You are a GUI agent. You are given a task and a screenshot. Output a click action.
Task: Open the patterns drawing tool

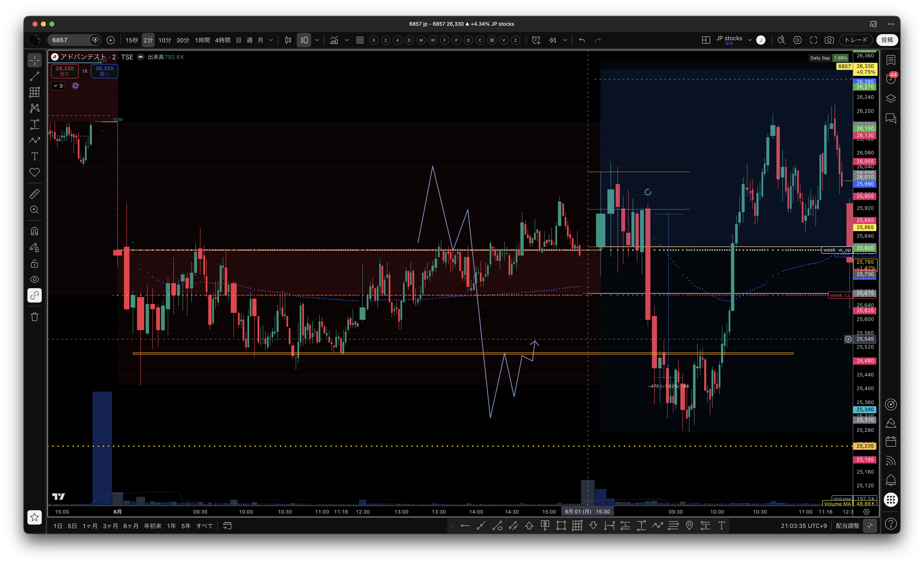pos(35,108)
